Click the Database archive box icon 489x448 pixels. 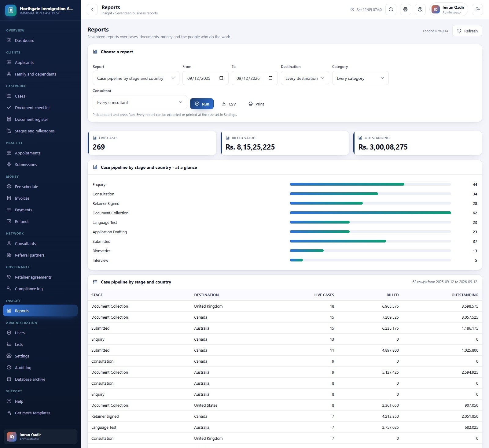tap(9, 379)
